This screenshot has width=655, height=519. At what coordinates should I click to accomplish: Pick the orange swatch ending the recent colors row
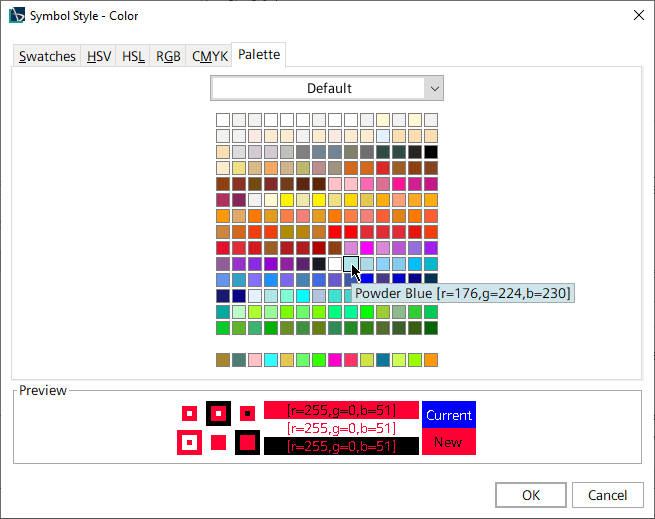431,360
